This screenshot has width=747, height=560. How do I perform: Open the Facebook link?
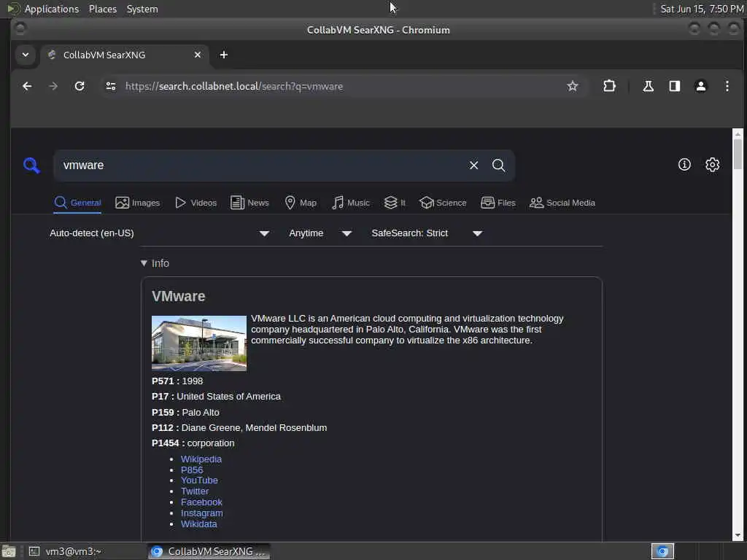click(x=201, y=502)
